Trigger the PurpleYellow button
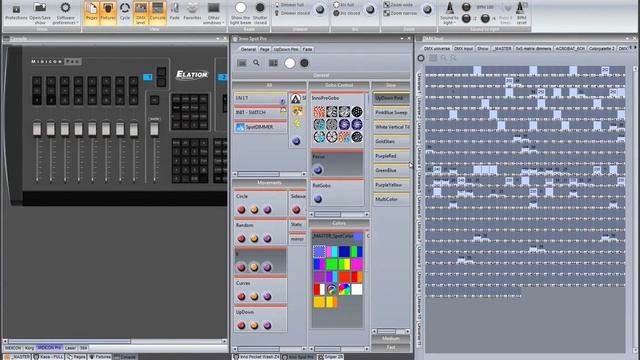Image resolution: width=640 pixels, height=360 pixels. click(391, 185)
